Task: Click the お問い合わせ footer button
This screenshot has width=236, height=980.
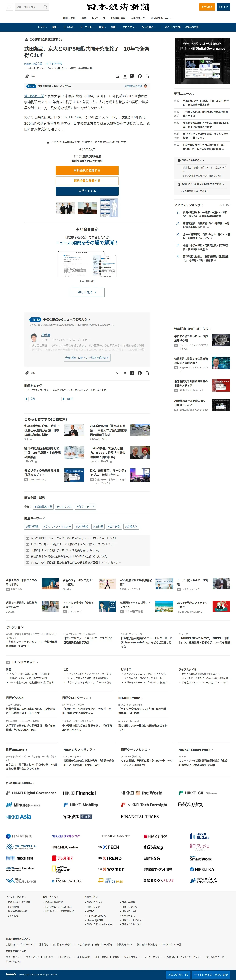Action: 178,975
